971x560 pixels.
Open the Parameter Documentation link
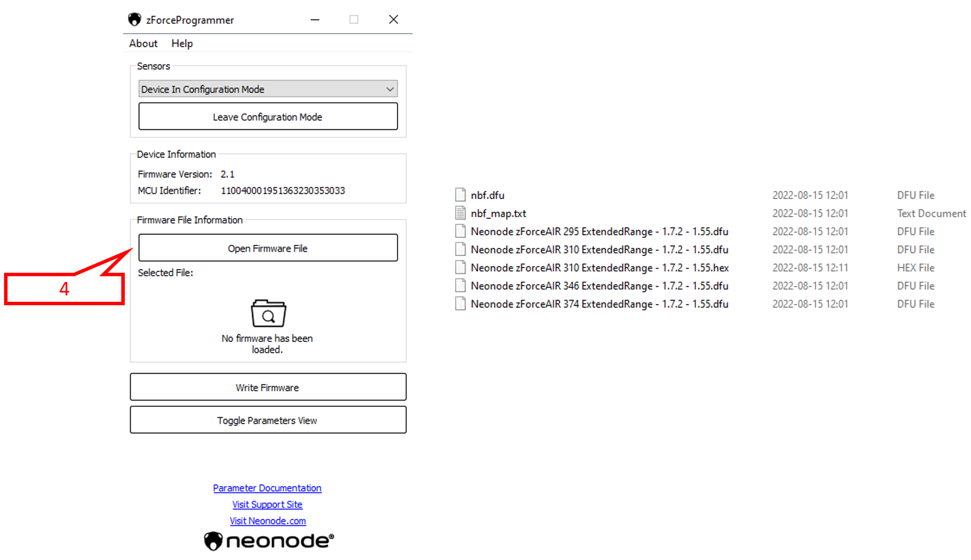267,488
